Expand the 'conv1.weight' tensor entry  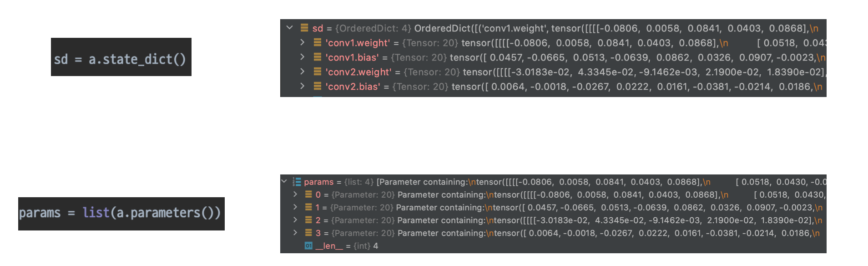point(302,42)
